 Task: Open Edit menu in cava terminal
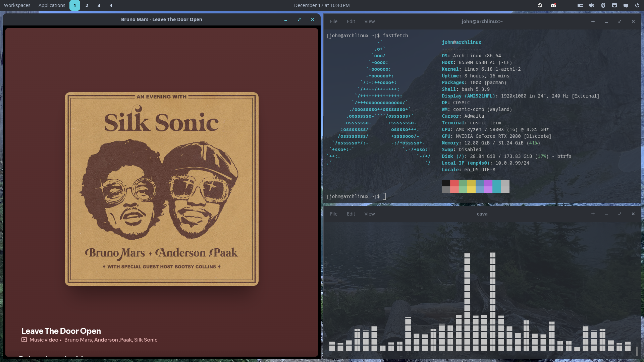point(351,214)
